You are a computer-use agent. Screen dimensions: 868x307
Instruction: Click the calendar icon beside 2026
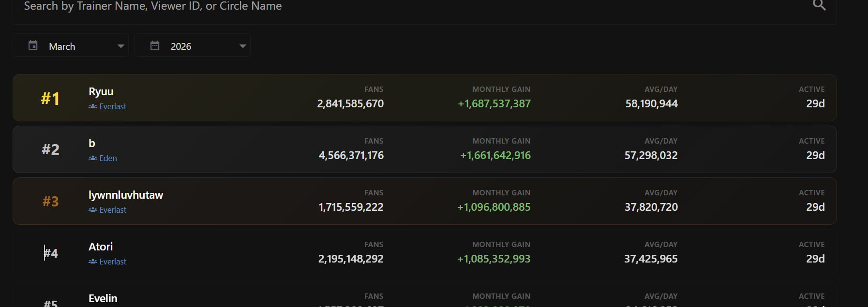[x=155, y=45]
